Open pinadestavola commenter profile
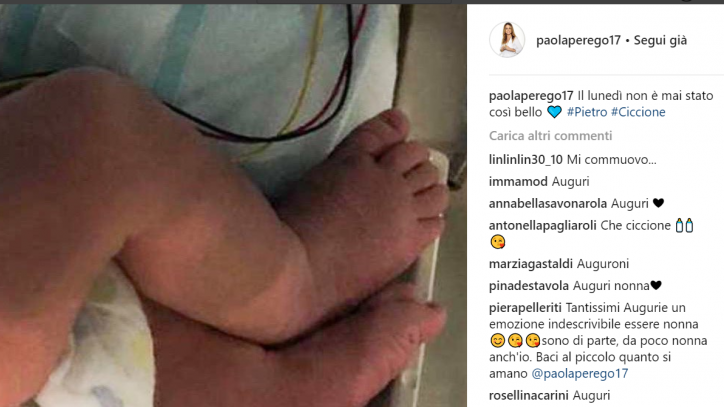 pos(529,286)
